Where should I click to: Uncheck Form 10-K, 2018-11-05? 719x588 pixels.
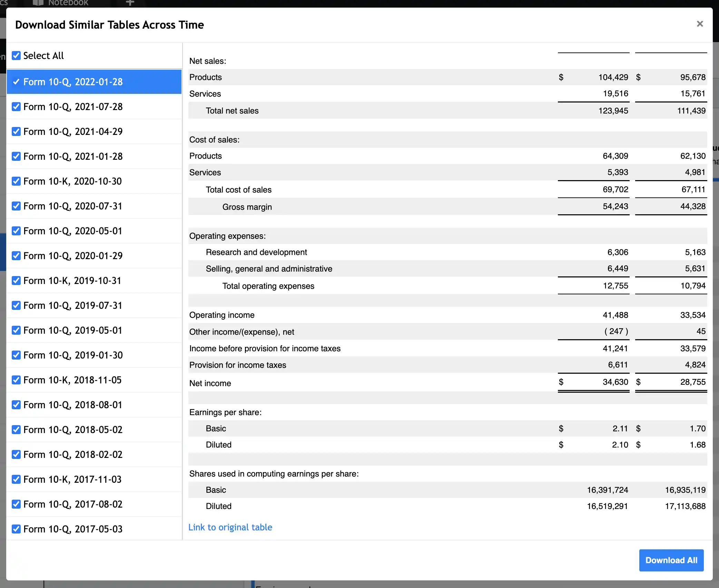(x=16, y=380)
